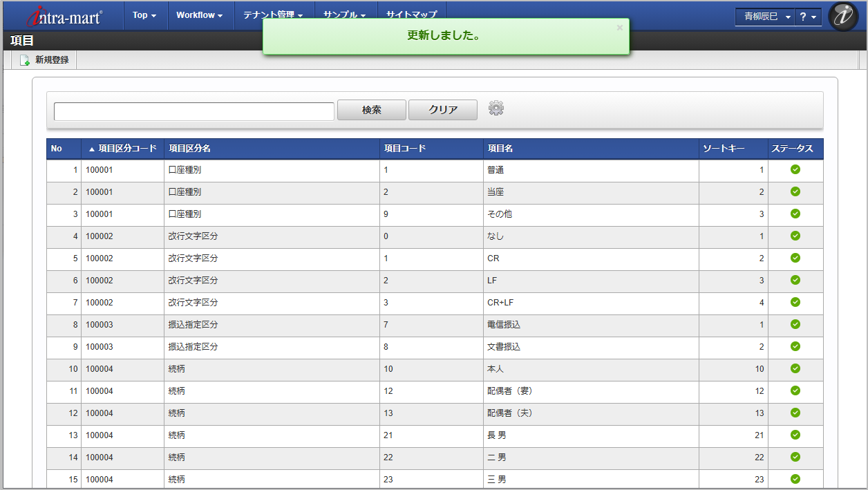868x490 pixels.
Task: Sort by ソートキー column header
Action: (733, 149)
